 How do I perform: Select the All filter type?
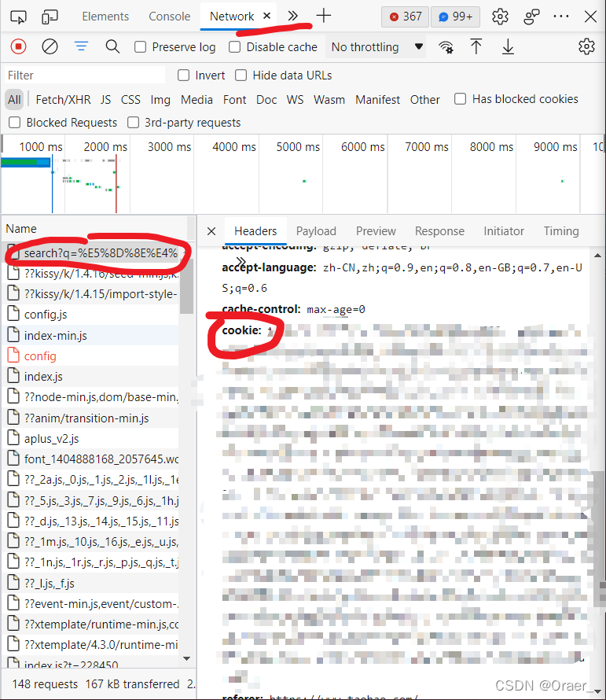click(14, 99)
